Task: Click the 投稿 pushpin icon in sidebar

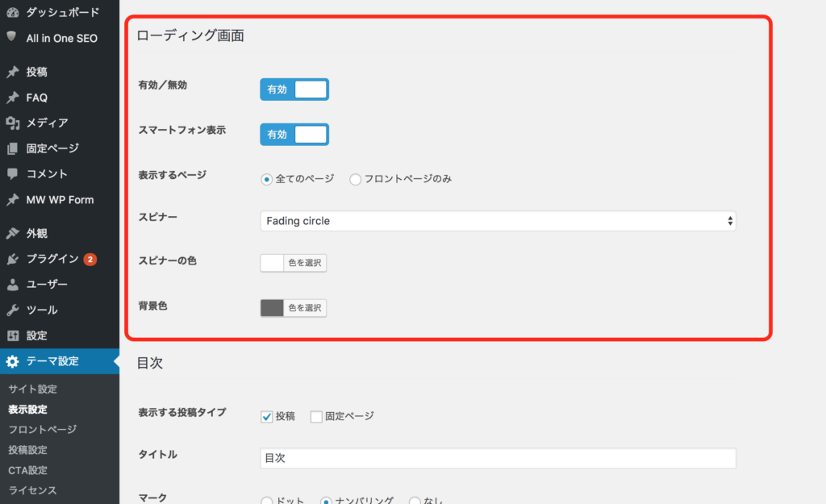Action: coord(12,72)
